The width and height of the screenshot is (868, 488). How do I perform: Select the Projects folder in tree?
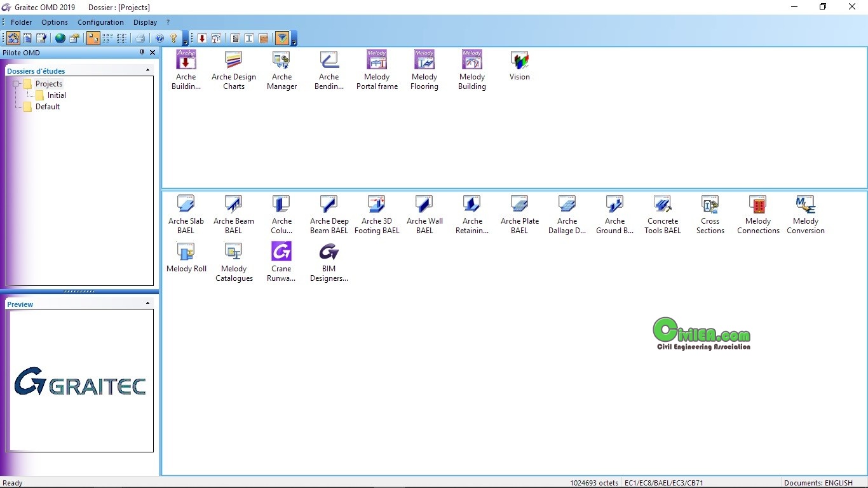pyautogui.click(x=49, y=84)
